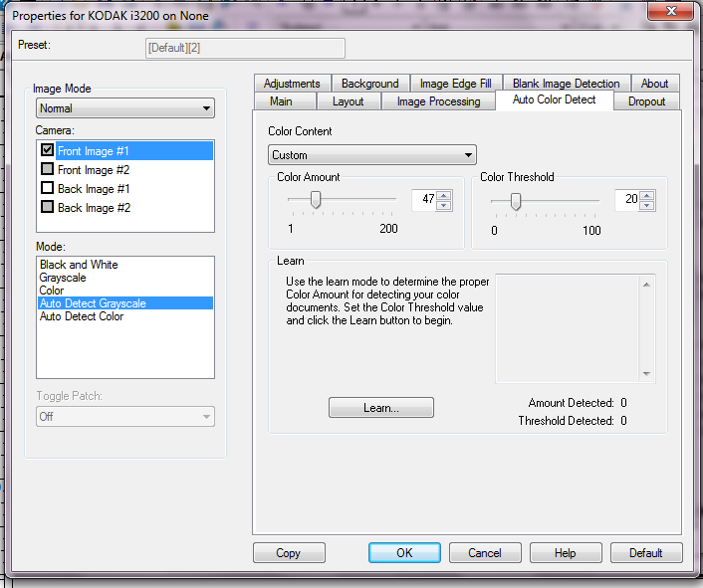Select Auto Detect Grayscale mode
Screen dimensions: 703x588
(x=125, y=303)
